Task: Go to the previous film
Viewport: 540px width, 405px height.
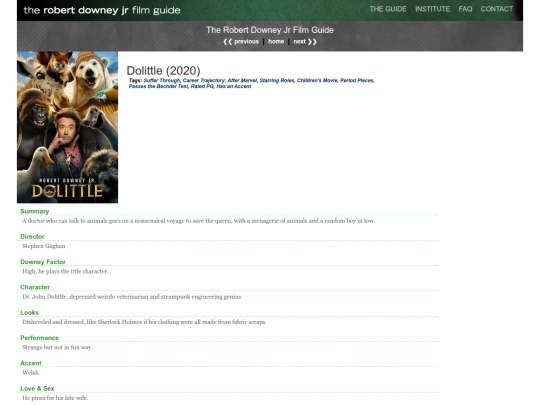Action: [x=246, y=42]
